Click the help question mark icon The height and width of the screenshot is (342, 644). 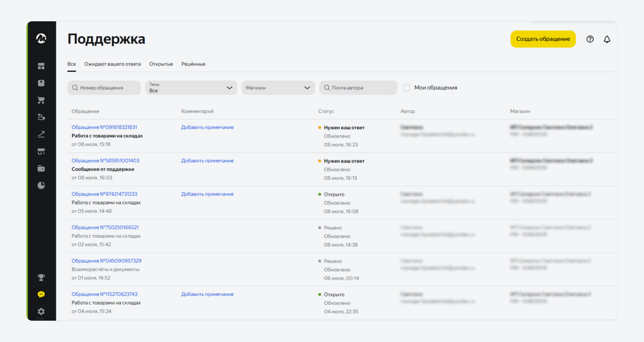(x=590, y=39)
